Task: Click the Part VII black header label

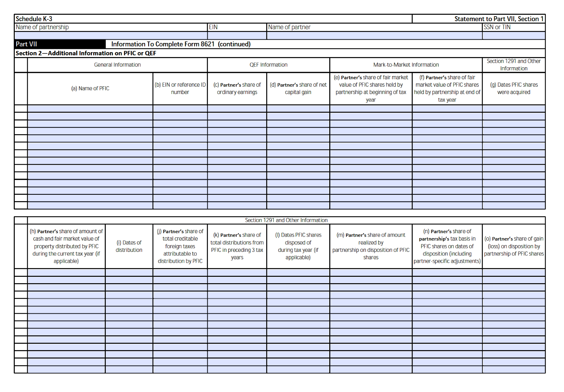Action: pyautogui.click(x=26, y=44)
